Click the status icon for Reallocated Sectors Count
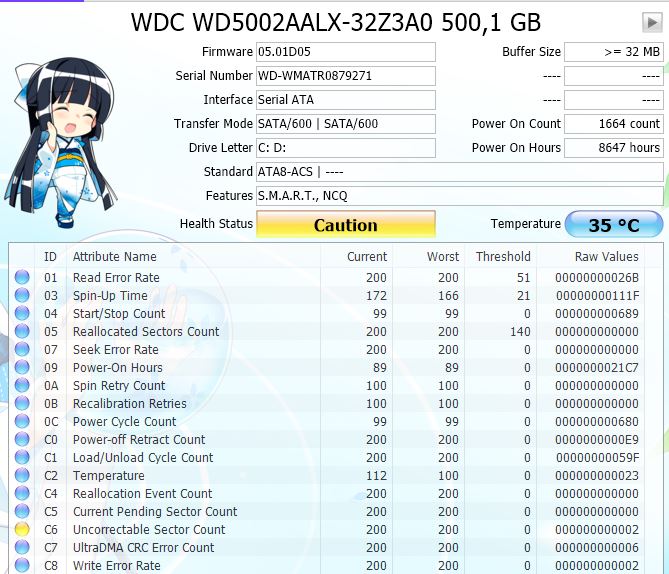The height and width of the screenshot is (574, 669). (x=22, y=331)
